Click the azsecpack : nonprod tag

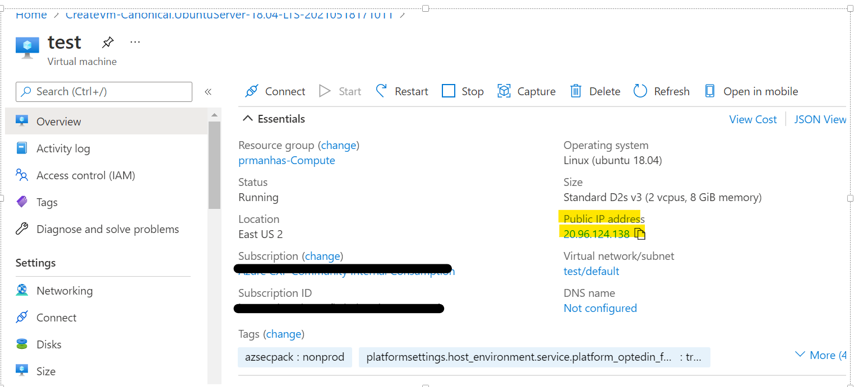[295, 357]
